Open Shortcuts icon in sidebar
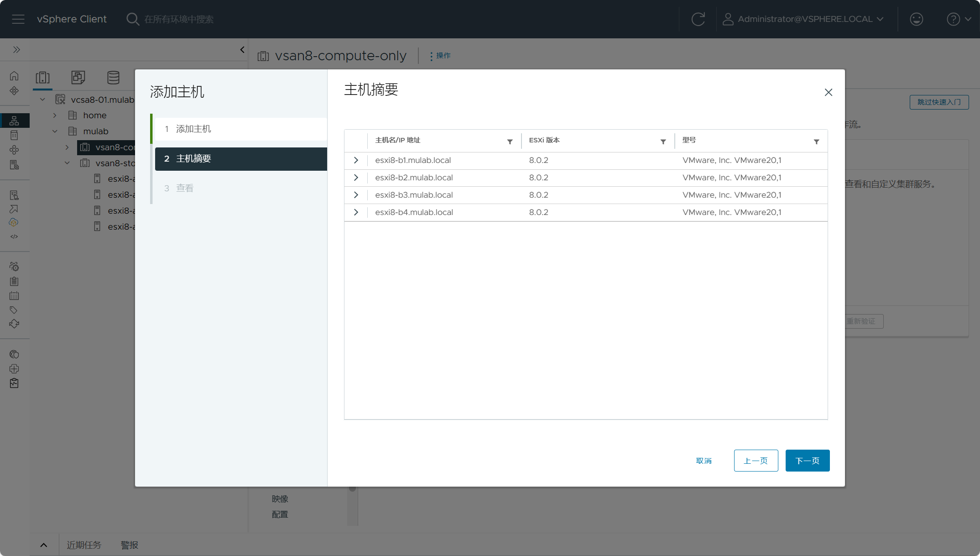 click(x=14, y=90)
